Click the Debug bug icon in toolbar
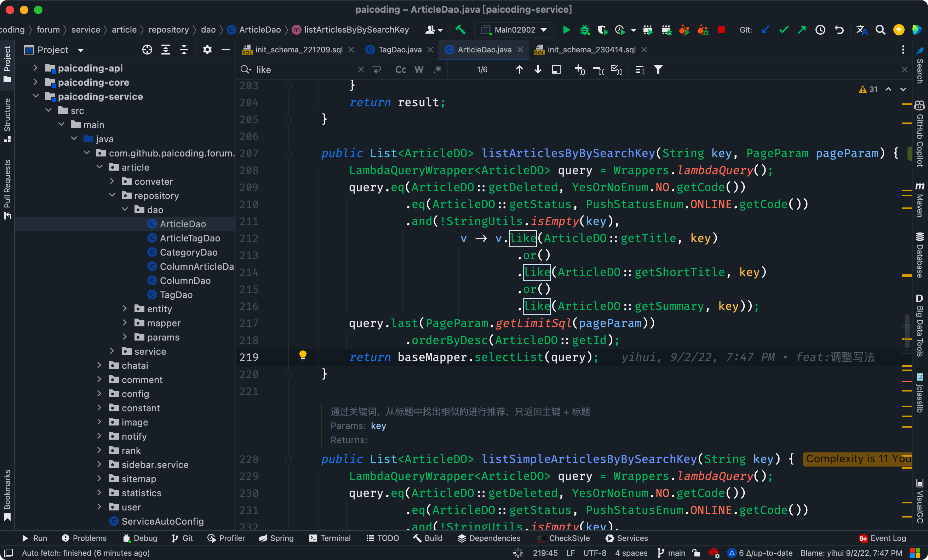 585,30
